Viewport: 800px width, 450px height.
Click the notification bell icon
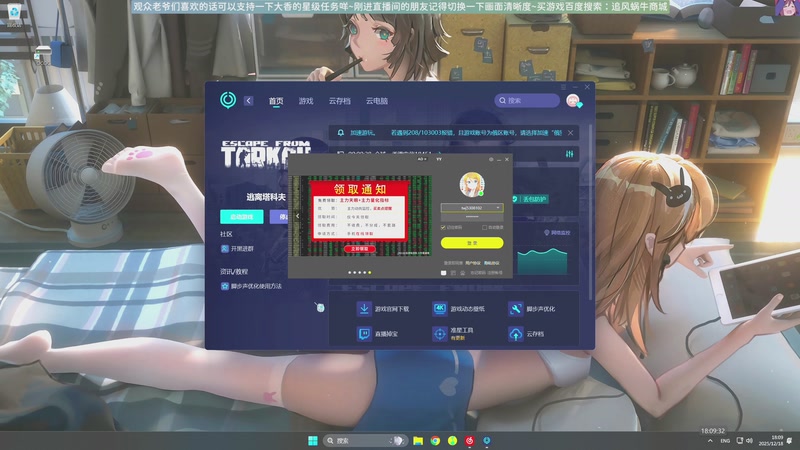[x=341, y=133]
